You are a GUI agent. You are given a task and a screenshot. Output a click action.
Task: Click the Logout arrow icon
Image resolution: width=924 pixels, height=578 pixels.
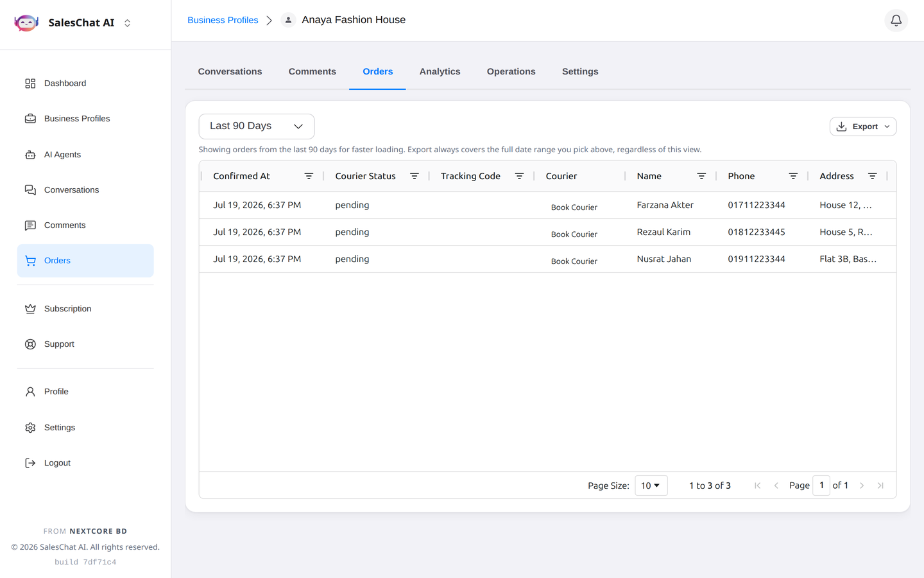pyautogui.click(x=30, y=463)
